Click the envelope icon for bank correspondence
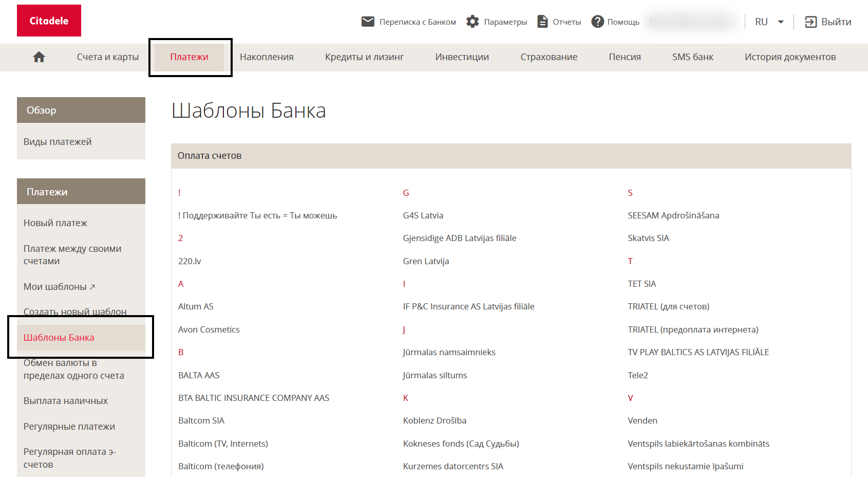The height and width of the screenshot is (477, 868). (x=368, y=22)
